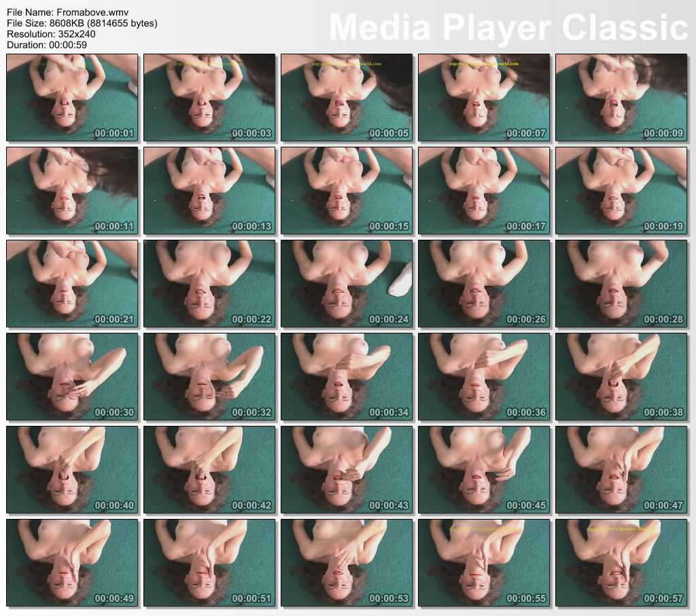
Task: Select the last frame stamped 00:00:57
Action: (x=621, y=563)
